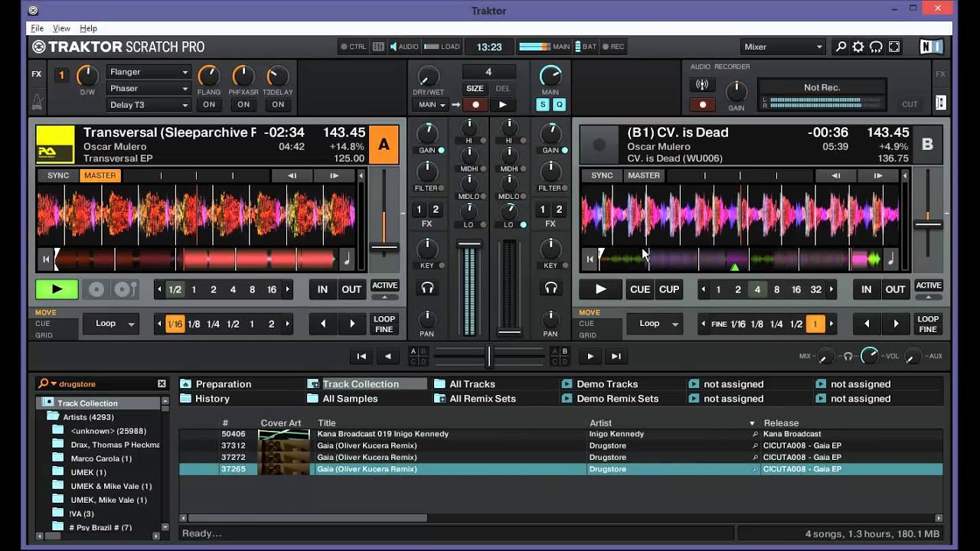Screen dimensions: 980x551
Task: Open the Phaser effect dropdown
Action: [149, 89]
